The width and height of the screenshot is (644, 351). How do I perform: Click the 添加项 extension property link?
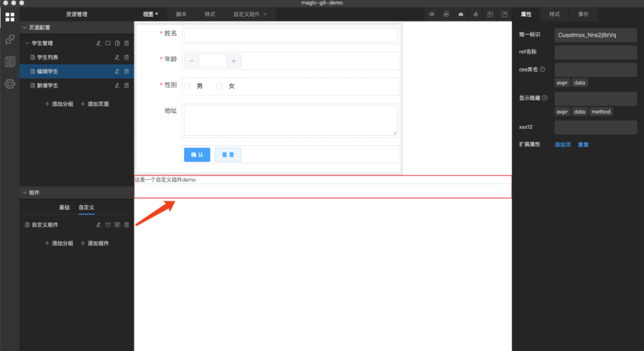(x=563, y=145)
